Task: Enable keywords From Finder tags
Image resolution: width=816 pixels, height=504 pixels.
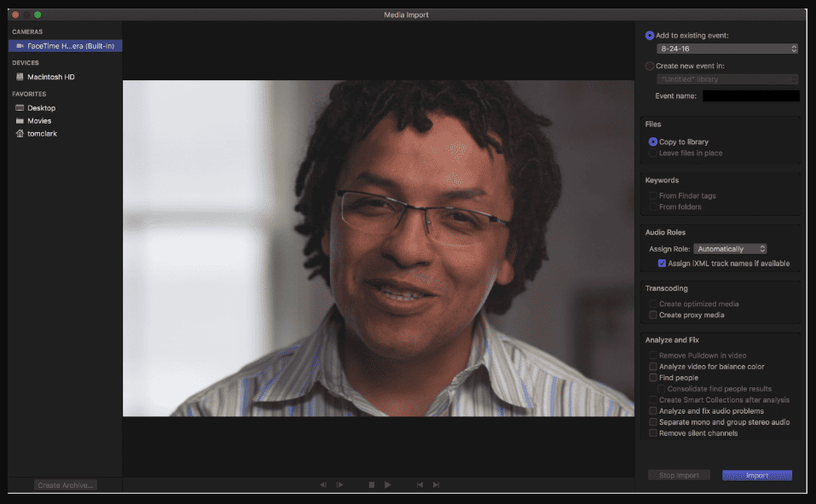Action: click(x=652, y=196)
